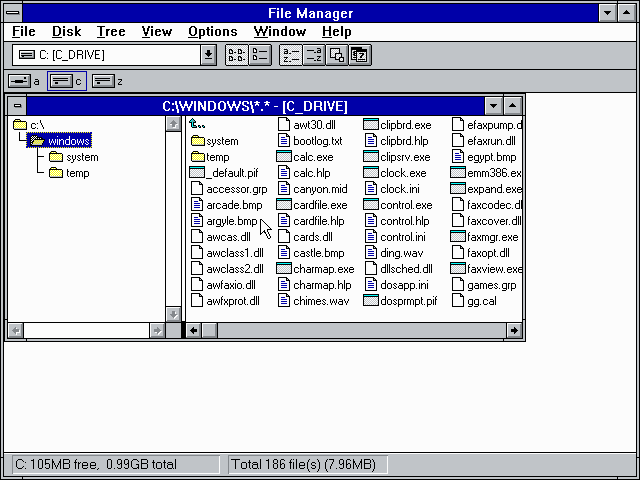Select the system folder in directory tree
This screenshot has height=480, width=640.
[73, 157]
